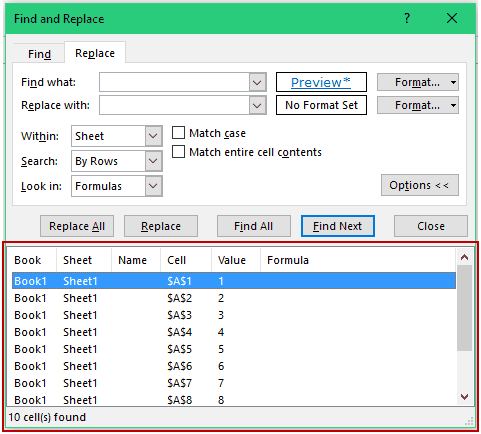Click the results list scroll down arrow
Image resolution: width=481 pixels, height=434 pixels.
pyautogui.click(x=464, y=397)
